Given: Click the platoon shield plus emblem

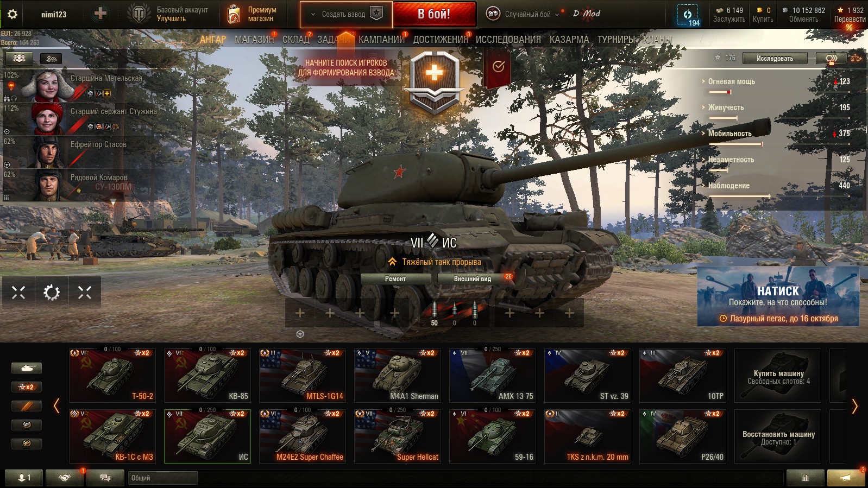Looking at the screenshot, I should pos(434,81).
